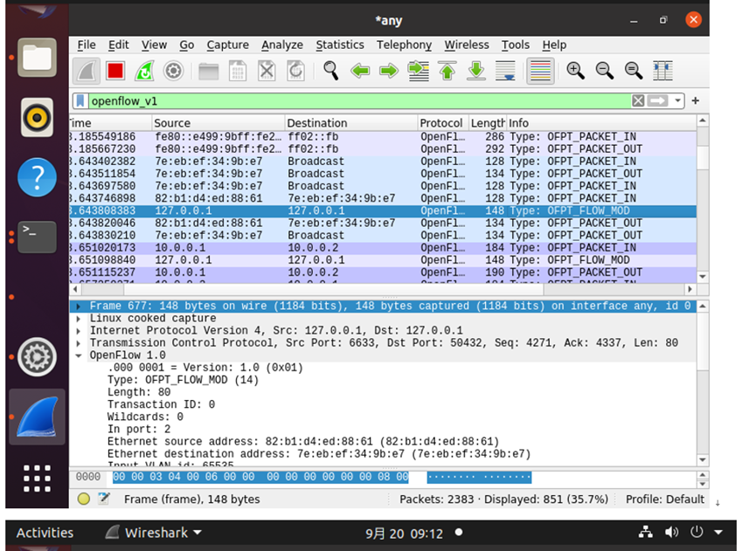This screenshot has height=551, width=756.
Task: Expand Transmission Control Protocol node
Action: (78, 343)
